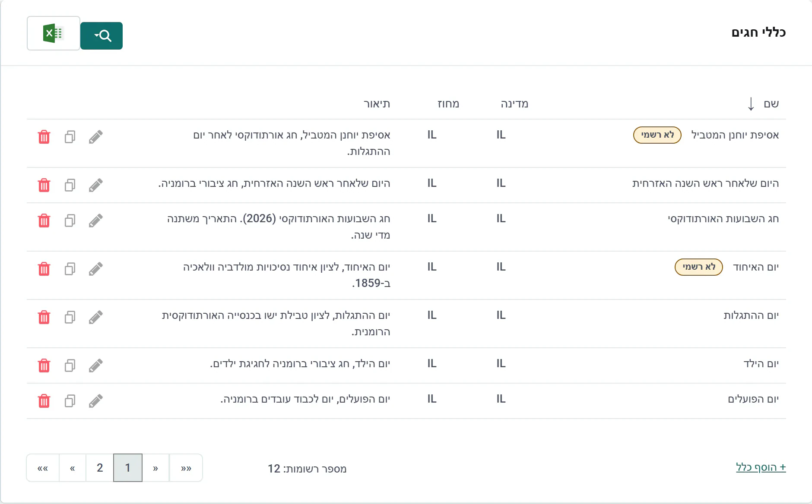
Task: Delete the יום הפועלים rule
Action: click(x=44, y=401)
